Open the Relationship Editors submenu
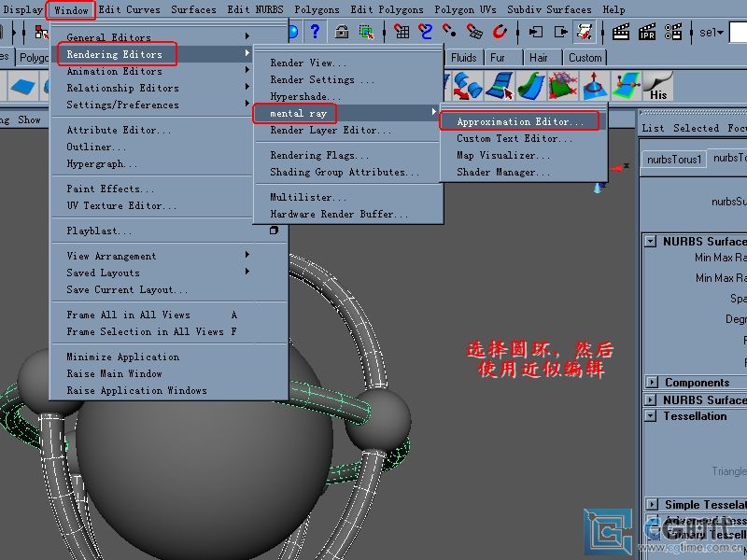The image size is (747, 560). pos(153,88)
